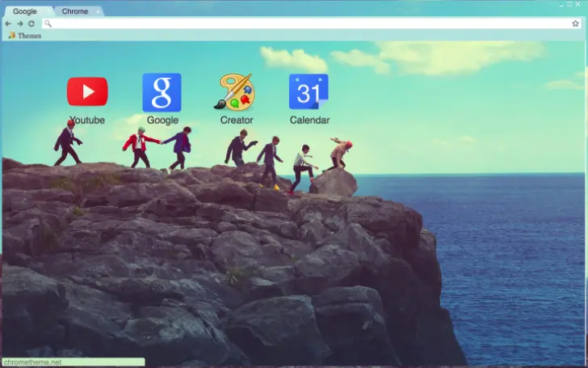
Task: Reload the page with the refresh icon
Action: [31, 23]
